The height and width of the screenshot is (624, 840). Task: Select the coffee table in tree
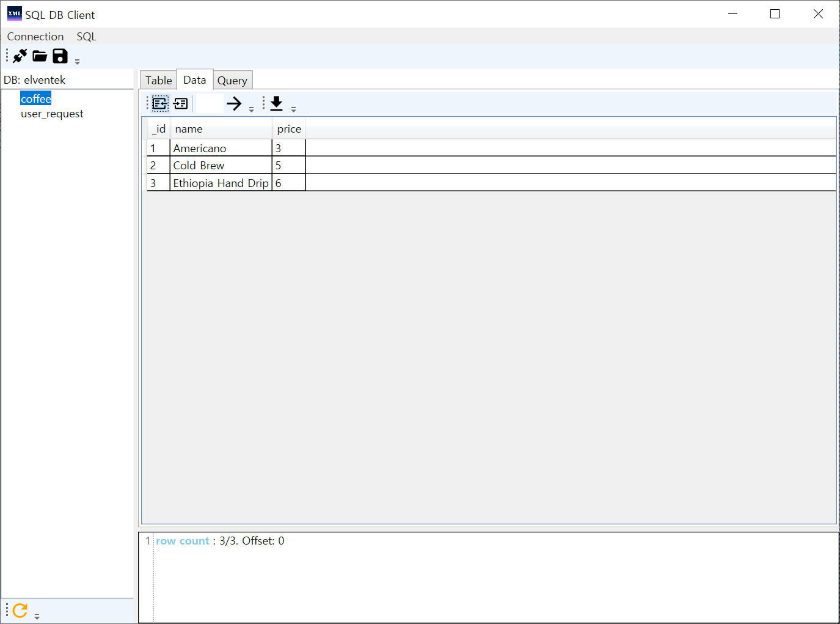point(36,98)
